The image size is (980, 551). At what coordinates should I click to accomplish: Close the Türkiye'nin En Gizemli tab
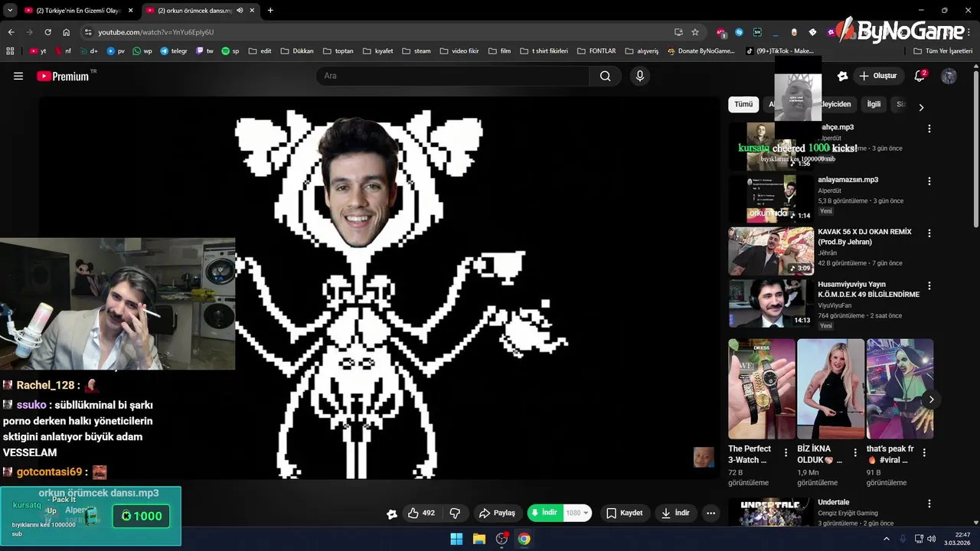(130, 11)
